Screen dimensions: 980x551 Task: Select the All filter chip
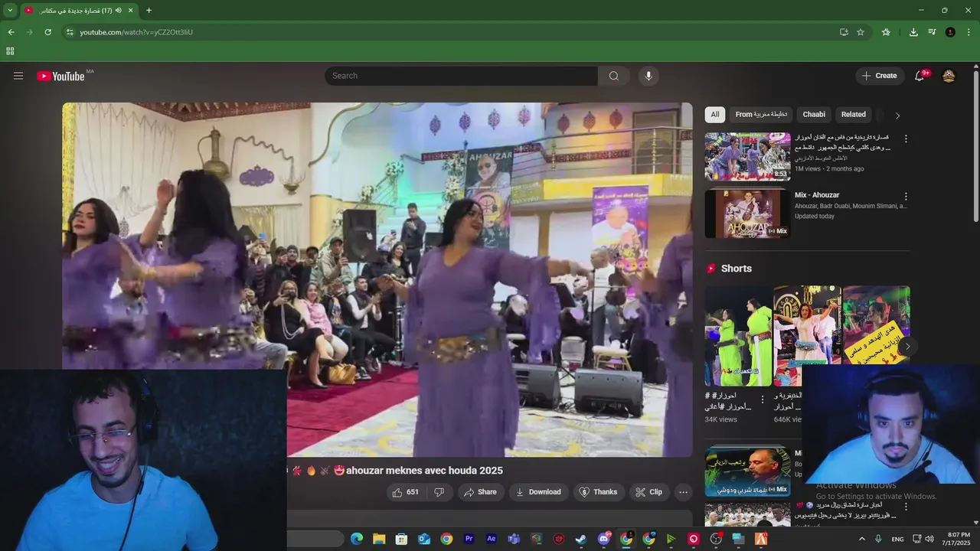click(715, 115)
